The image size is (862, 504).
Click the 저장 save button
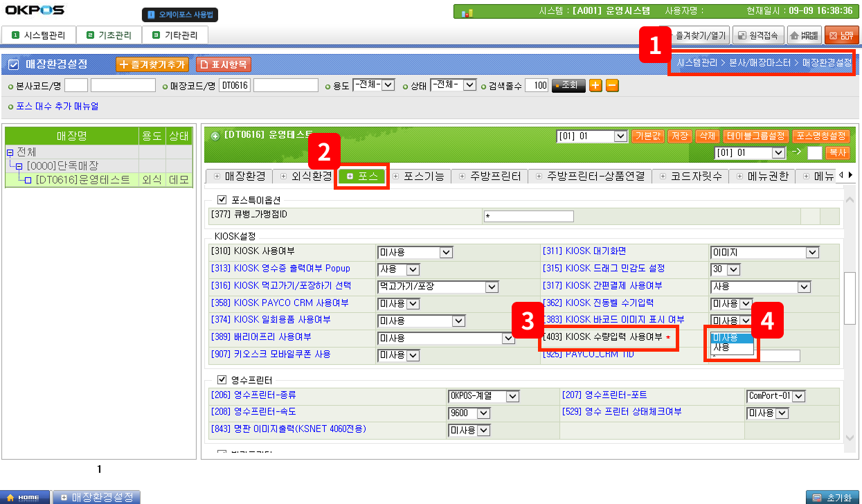(x=679, y=136)
